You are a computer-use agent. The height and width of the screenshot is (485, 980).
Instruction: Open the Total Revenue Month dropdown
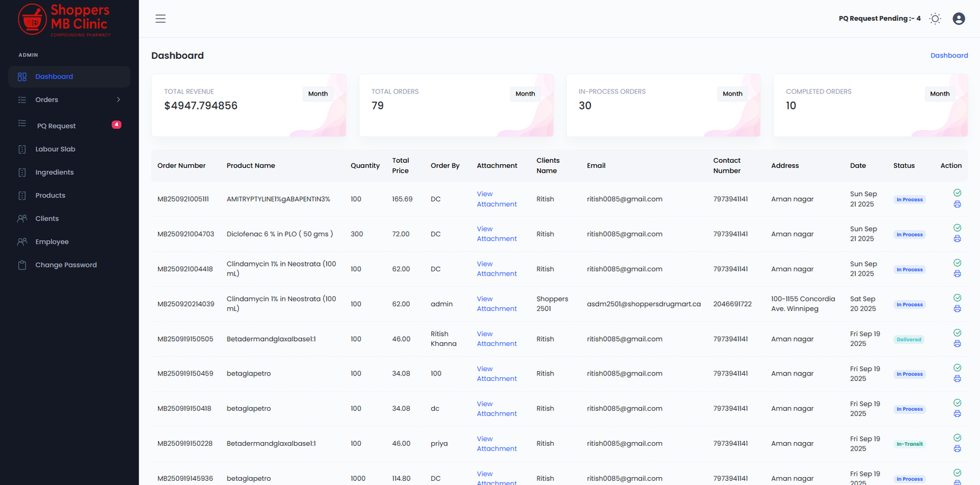(x=318, y=94)
